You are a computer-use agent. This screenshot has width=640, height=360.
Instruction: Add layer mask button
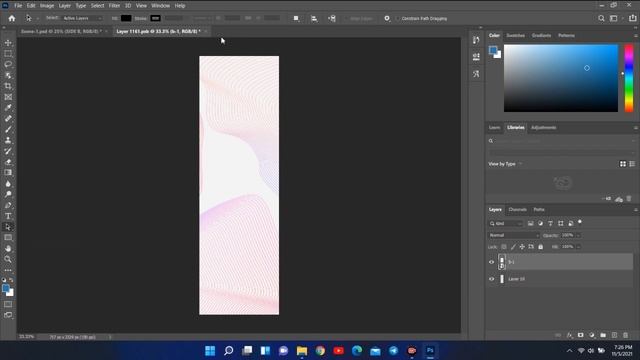(x=580, y=335)
